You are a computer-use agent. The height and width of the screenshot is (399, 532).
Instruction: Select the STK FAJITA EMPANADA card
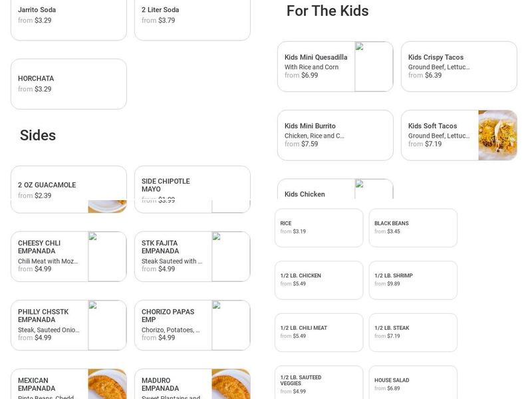174,257
